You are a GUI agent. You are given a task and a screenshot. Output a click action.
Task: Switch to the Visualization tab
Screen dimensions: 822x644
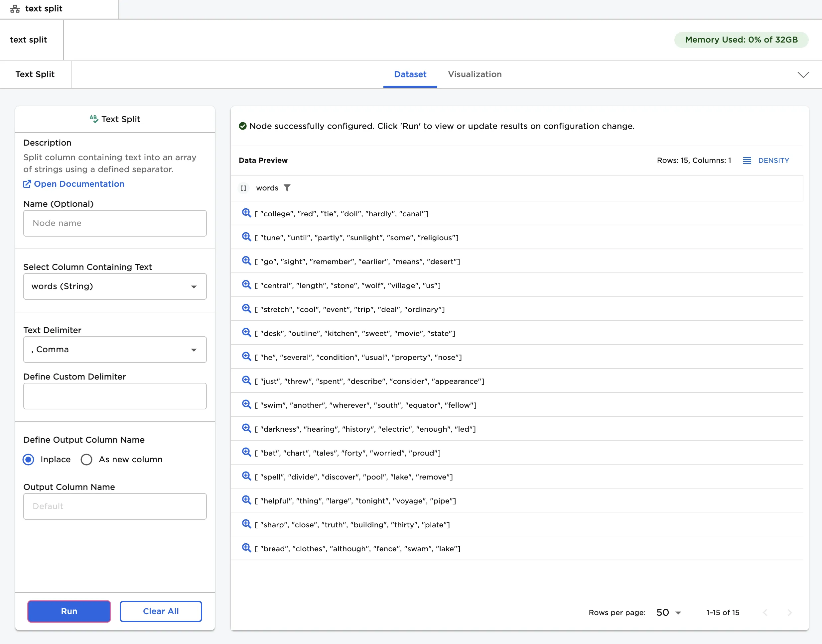tap(475, 74)
